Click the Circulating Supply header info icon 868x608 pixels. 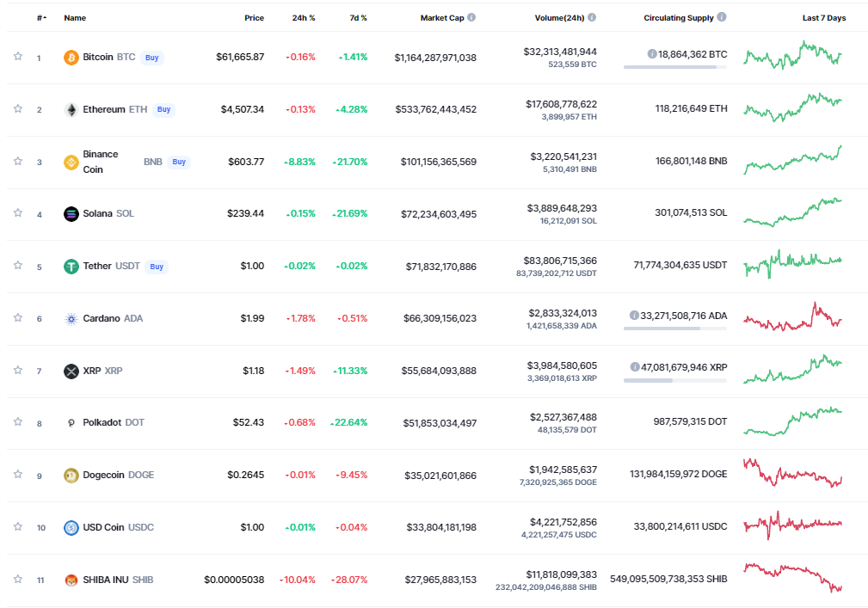tap(722, 17)
